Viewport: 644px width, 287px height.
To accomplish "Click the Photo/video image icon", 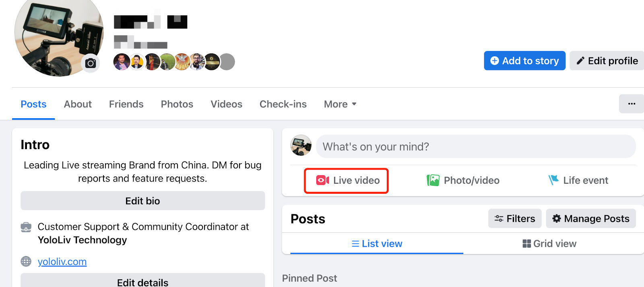I will [x=433, y=180].
